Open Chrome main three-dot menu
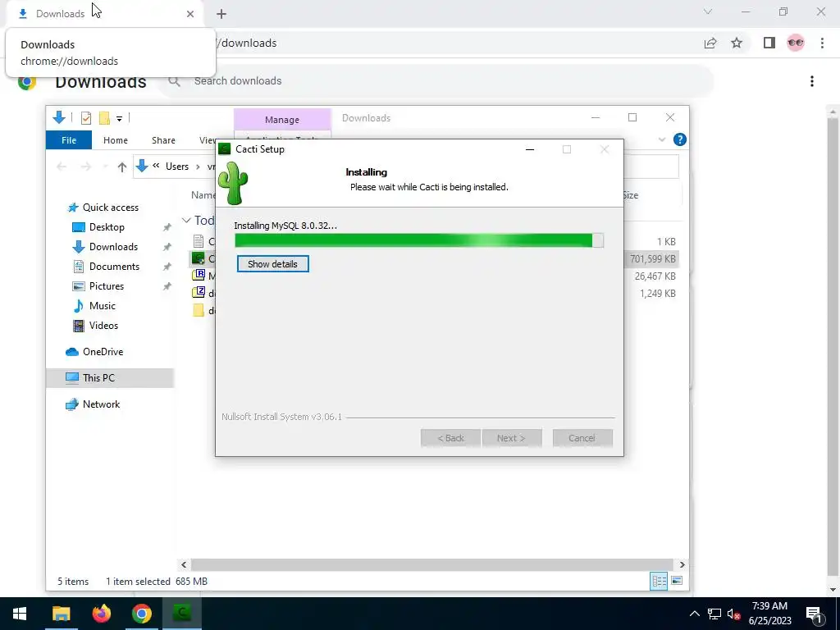The image size is (840, 630). pyautogui.click(x=822, y=43)
